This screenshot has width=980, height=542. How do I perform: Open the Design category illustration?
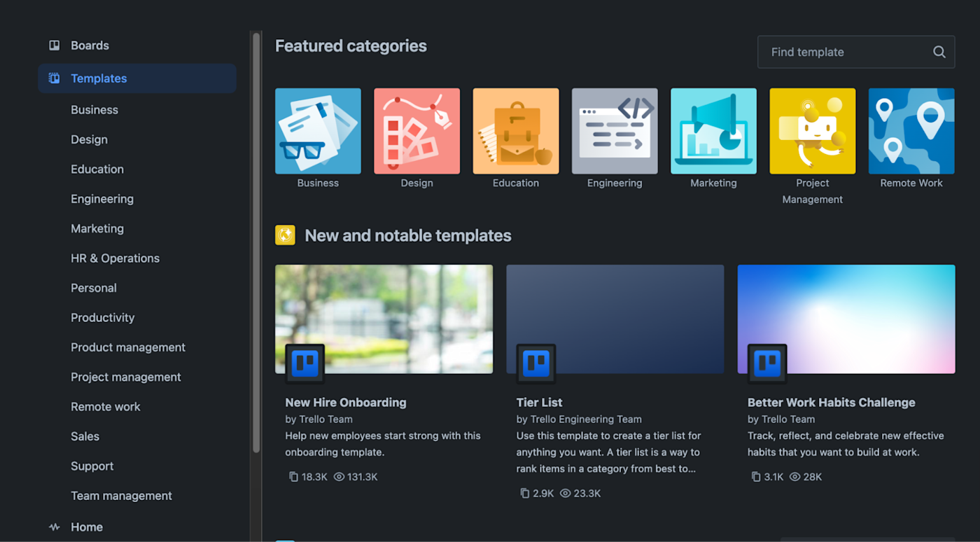click(x=417, y=131)
